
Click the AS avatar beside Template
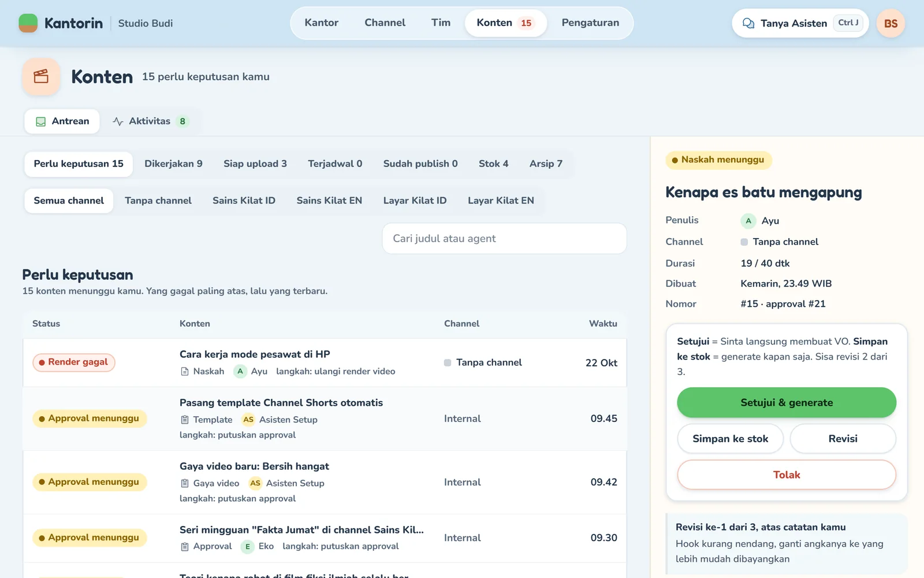click(248, 420)
